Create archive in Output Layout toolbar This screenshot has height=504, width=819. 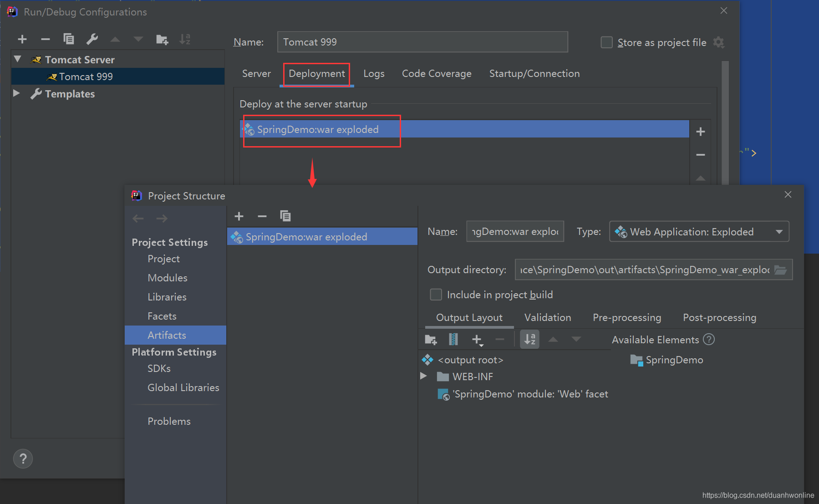[x=453, y=339]
